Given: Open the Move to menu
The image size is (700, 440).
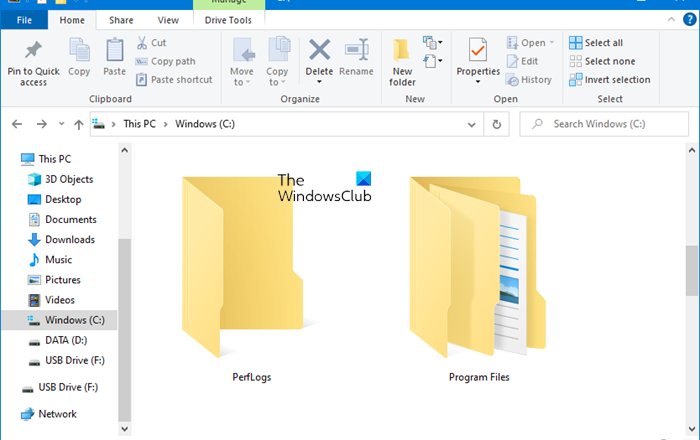Looking at the screenshot, I should tap(242, 62).
